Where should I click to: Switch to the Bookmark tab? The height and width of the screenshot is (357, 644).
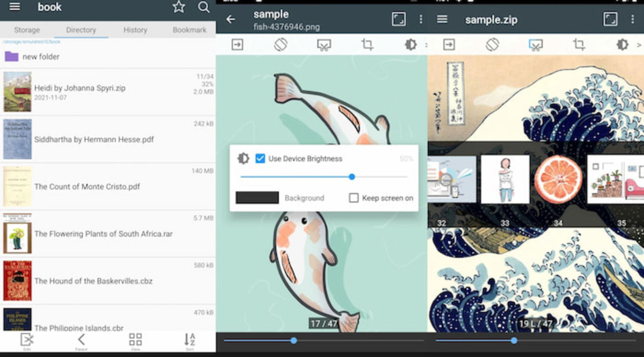tap(190, 30)
